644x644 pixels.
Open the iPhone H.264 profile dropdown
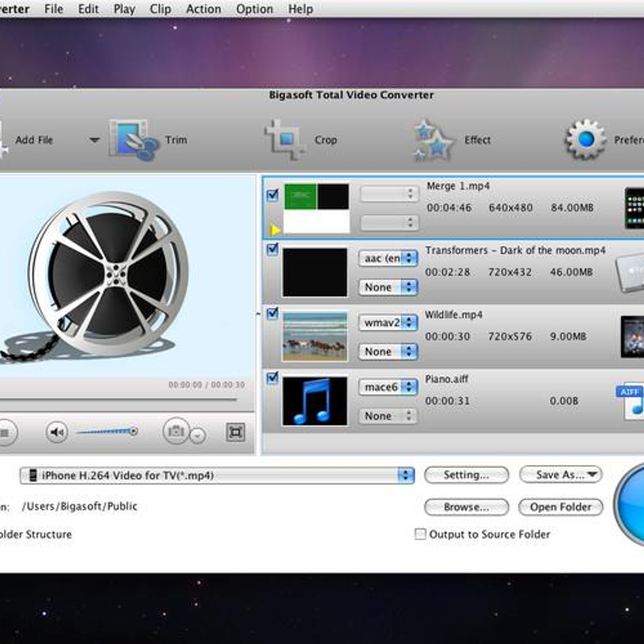point(406,475)
